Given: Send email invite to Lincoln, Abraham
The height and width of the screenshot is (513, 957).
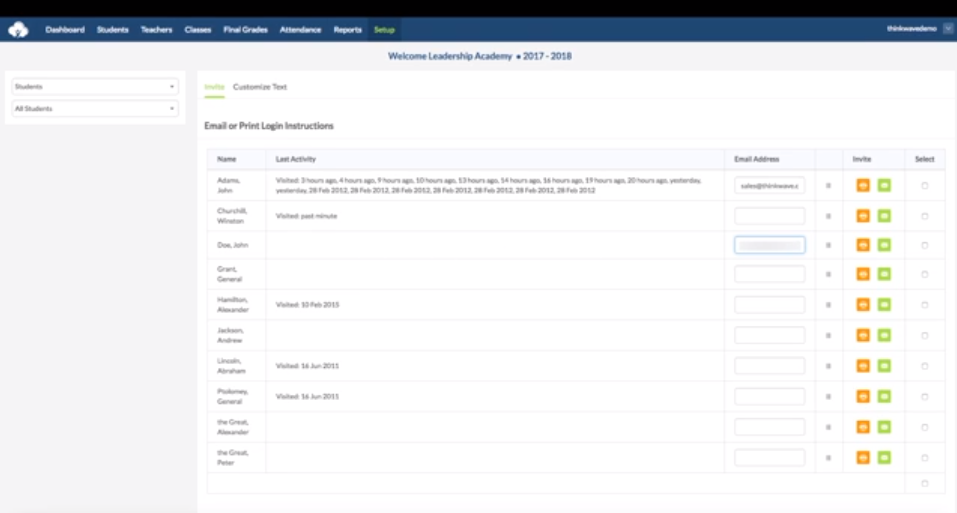Looking at the screenshot, I should (x=884, y=366).
